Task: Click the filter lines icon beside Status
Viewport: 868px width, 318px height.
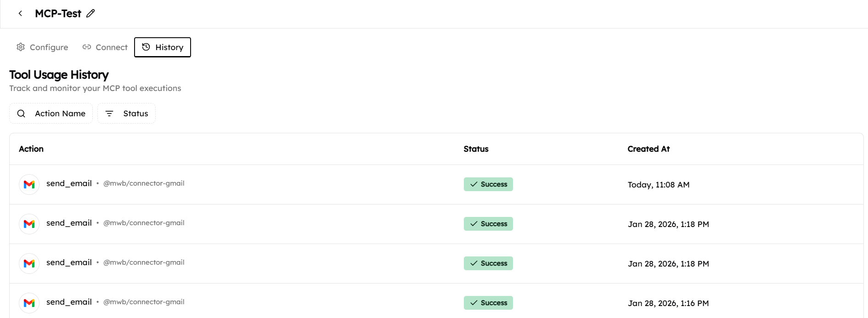Action: [x=109, y=114]
